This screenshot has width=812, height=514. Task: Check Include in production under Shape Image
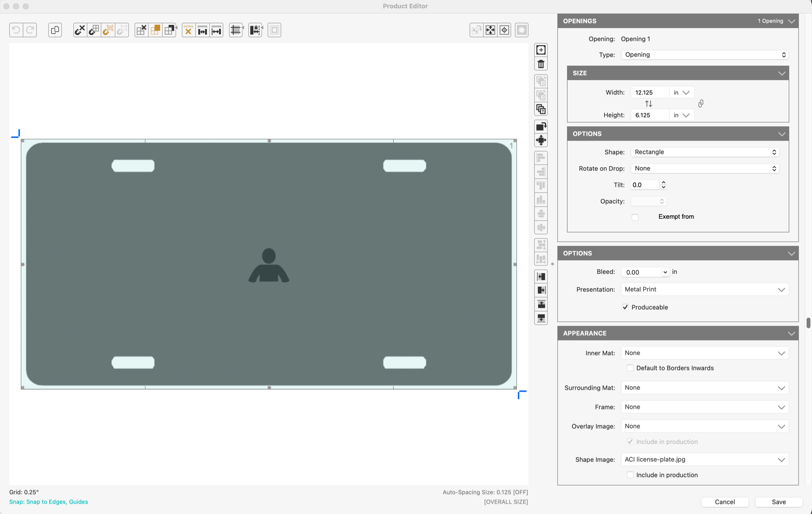tap(630, 475)
